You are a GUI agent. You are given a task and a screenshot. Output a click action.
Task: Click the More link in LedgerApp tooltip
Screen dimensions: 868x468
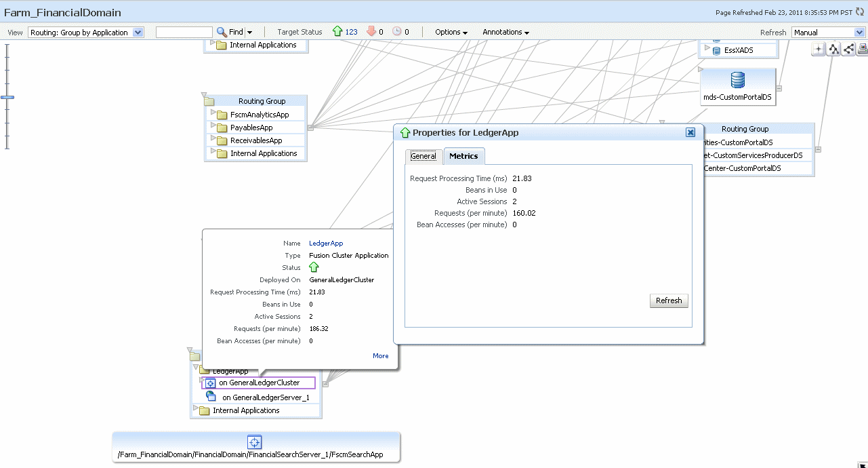point(381,356)
